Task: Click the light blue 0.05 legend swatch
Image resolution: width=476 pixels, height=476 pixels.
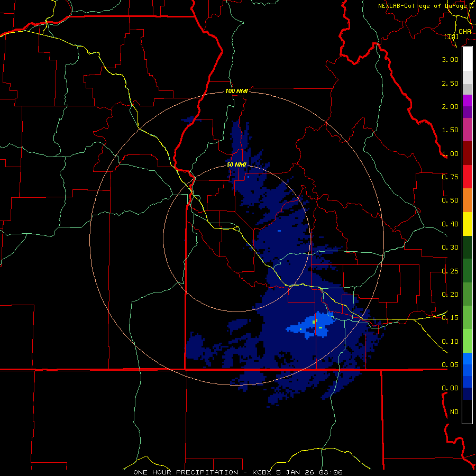Action: (x=467, y=359)
